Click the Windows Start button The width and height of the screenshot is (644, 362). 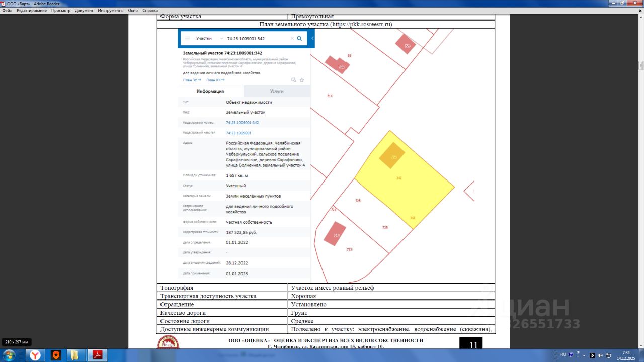pyautogui.click(x=9, y=355)
